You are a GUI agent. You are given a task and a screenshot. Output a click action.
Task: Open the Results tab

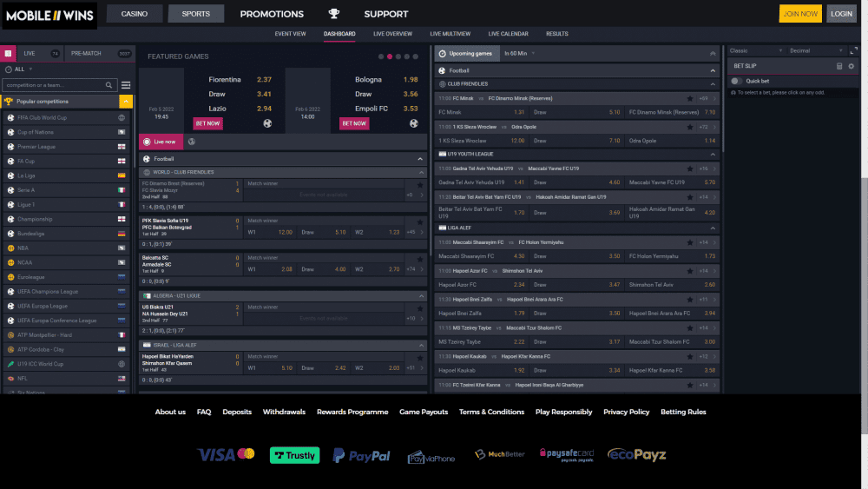(x=557, y=34)
